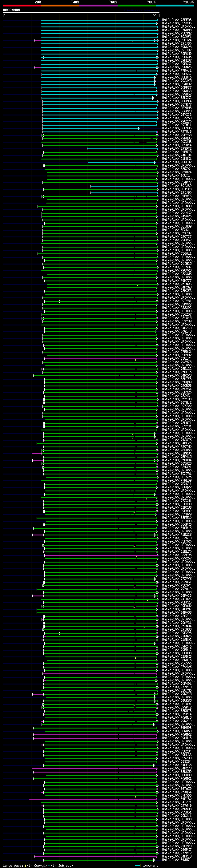Select label UniRef100_Q0WL82

click(177, 162)
